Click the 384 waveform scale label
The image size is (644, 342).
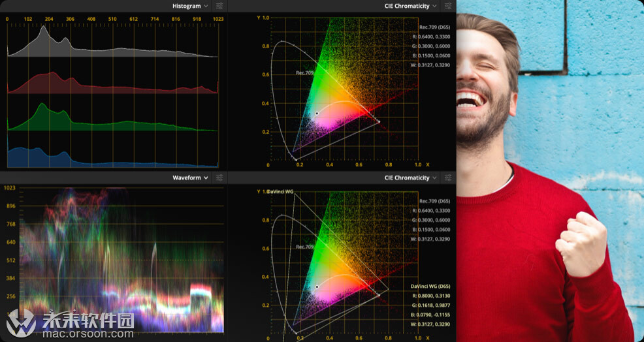tap(10, 278)
